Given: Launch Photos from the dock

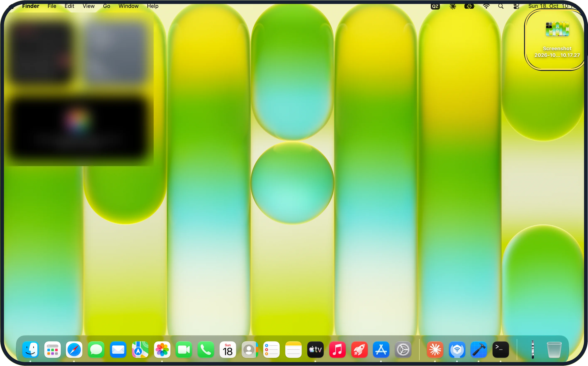Looking at the screenshot, I should (x=162, y=350).
